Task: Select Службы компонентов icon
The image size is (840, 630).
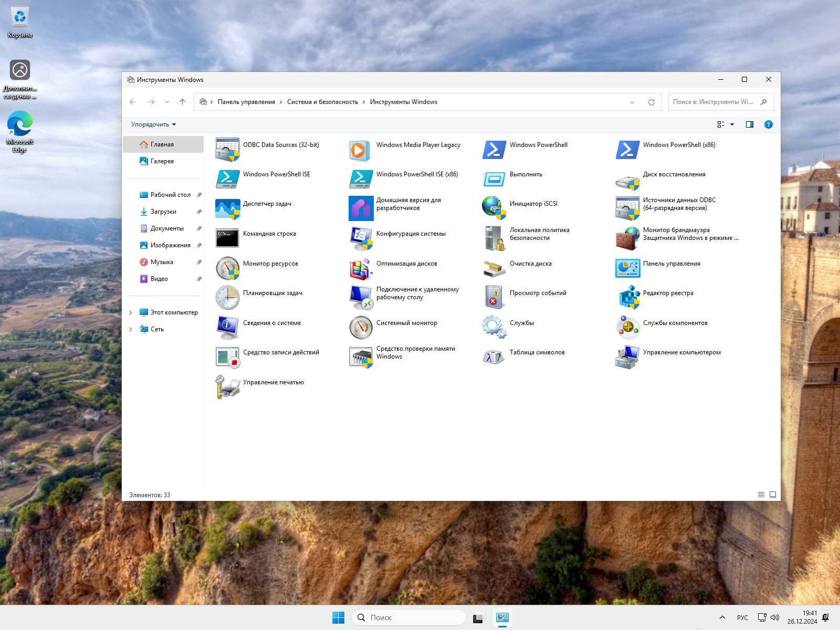Action: pyautogui.click(x=627, y=328)
